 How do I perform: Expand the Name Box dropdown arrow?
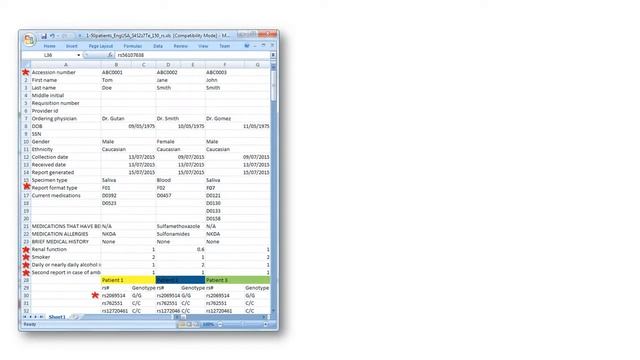78,55
